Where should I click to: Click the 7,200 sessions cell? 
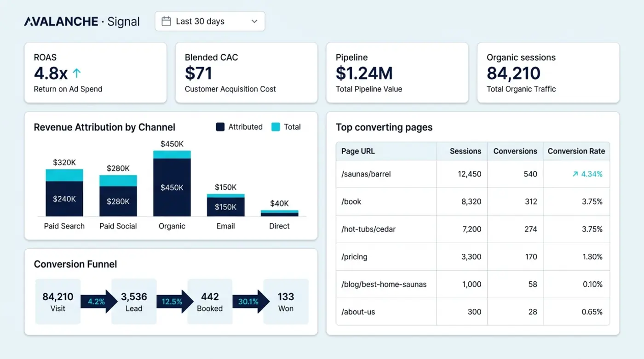pos(462,229)
